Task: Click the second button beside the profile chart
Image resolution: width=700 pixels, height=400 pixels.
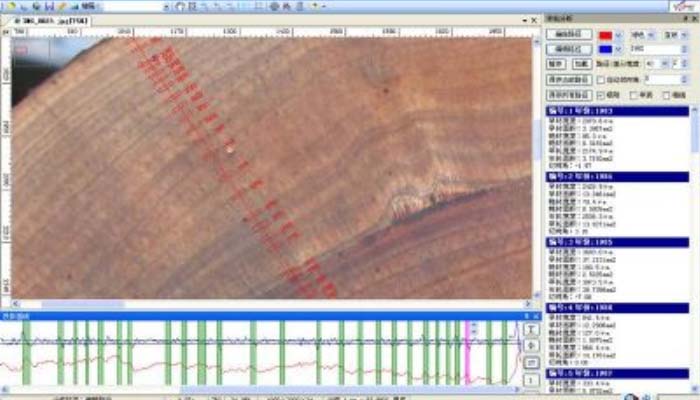Action: 531,345
